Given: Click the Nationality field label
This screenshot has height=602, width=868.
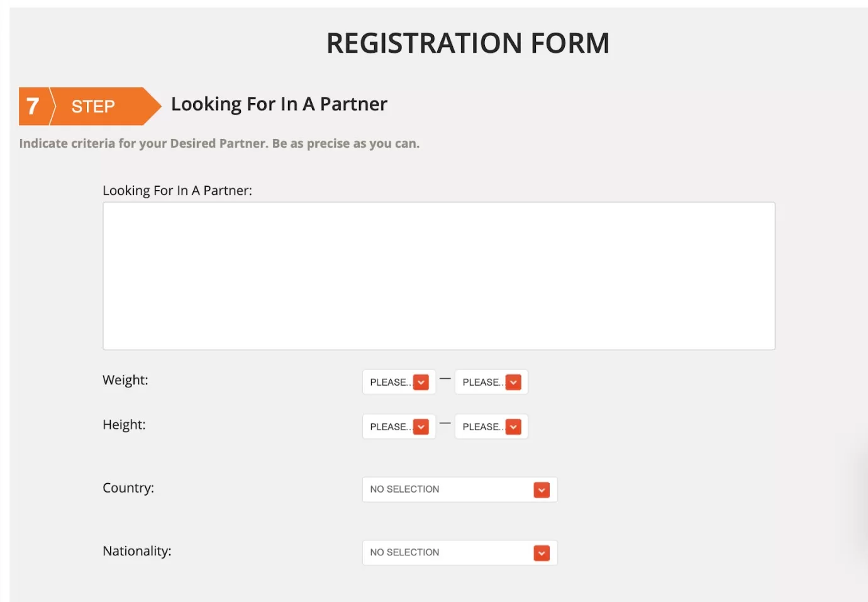Looking at the screenshot, I should point(137,551).
